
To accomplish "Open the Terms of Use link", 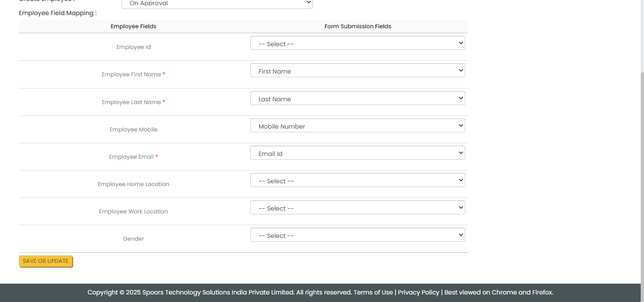I will click(373, 293).
